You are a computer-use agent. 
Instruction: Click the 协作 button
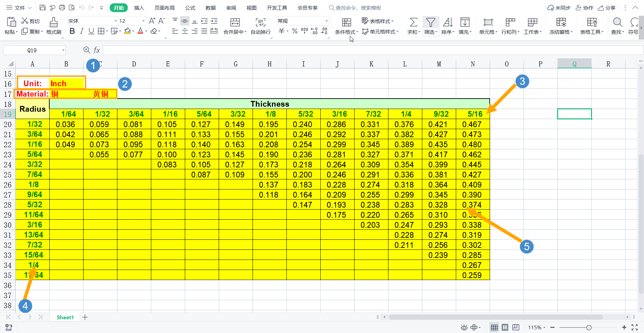pos(585,8)
